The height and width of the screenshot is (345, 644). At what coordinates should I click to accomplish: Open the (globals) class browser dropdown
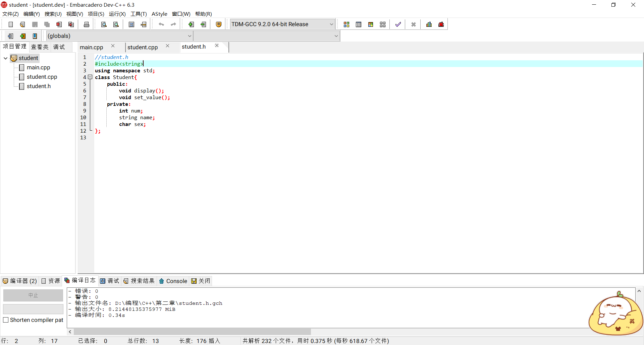[119, 36]
